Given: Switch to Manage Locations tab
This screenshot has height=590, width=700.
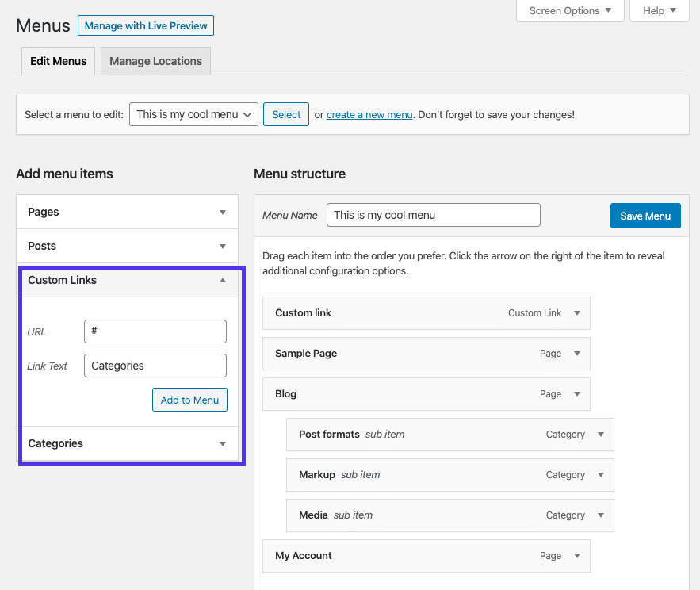Looking at the screenshot, I should [155, 61].
